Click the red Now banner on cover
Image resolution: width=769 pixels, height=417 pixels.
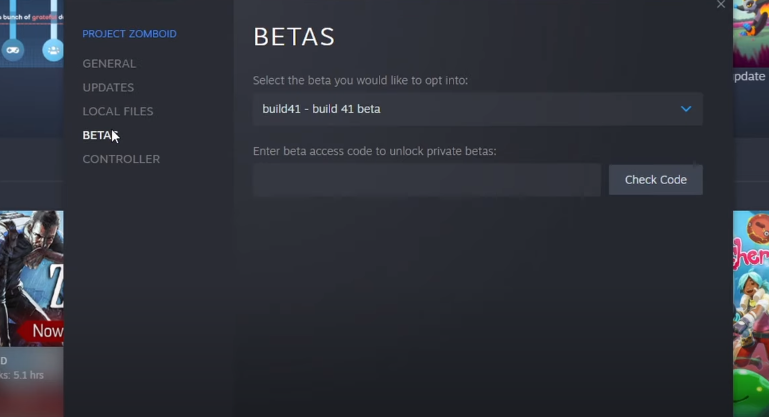pos(42,331)
